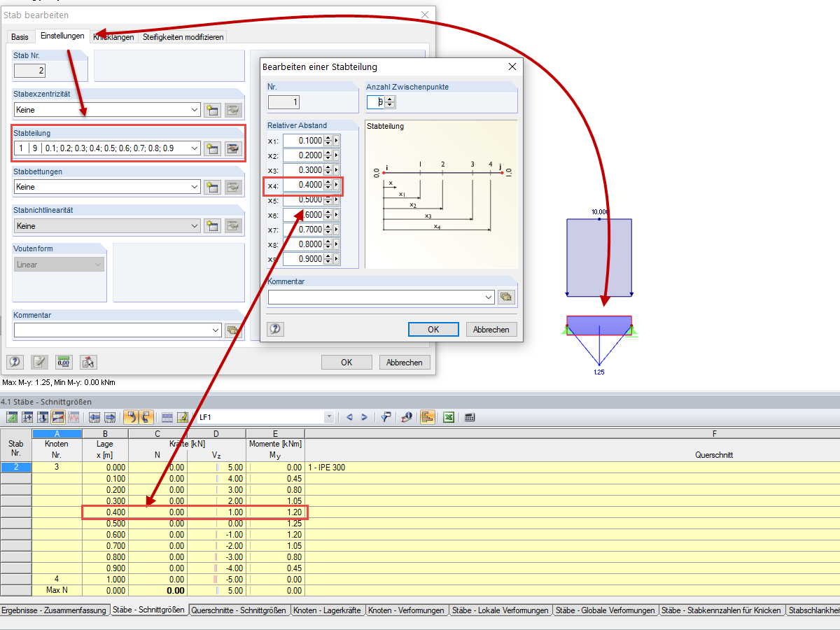Click first green table icon in results toolbar

pos(12,417)
